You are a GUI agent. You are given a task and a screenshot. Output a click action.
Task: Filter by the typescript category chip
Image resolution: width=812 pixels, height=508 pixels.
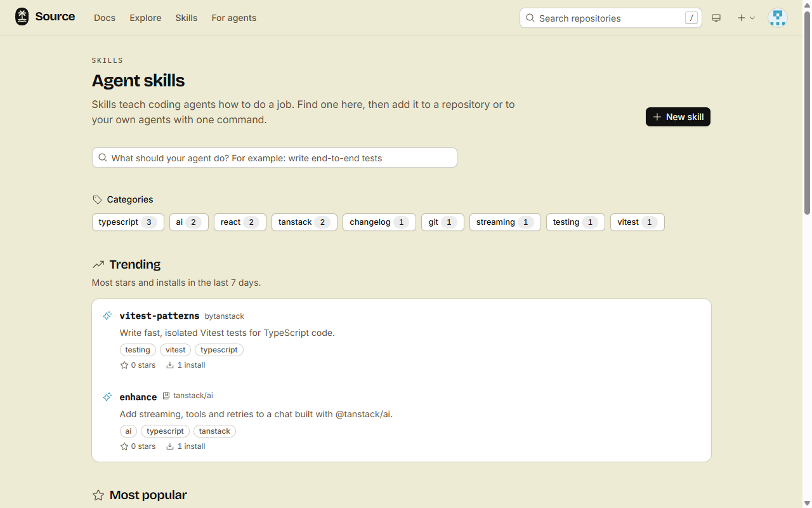tap(128, 222)
